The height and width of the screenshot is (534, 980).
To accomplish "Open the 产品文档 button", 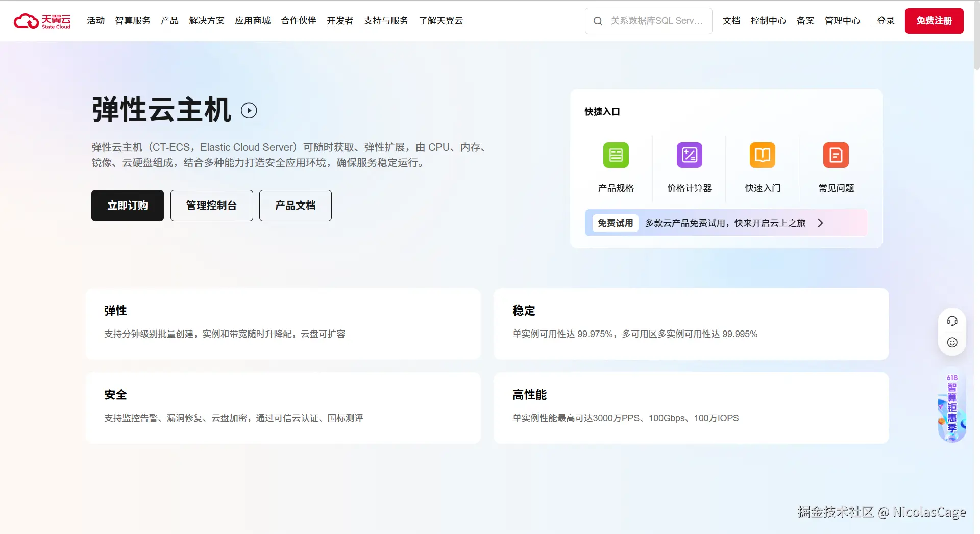I will click(296, 206).
